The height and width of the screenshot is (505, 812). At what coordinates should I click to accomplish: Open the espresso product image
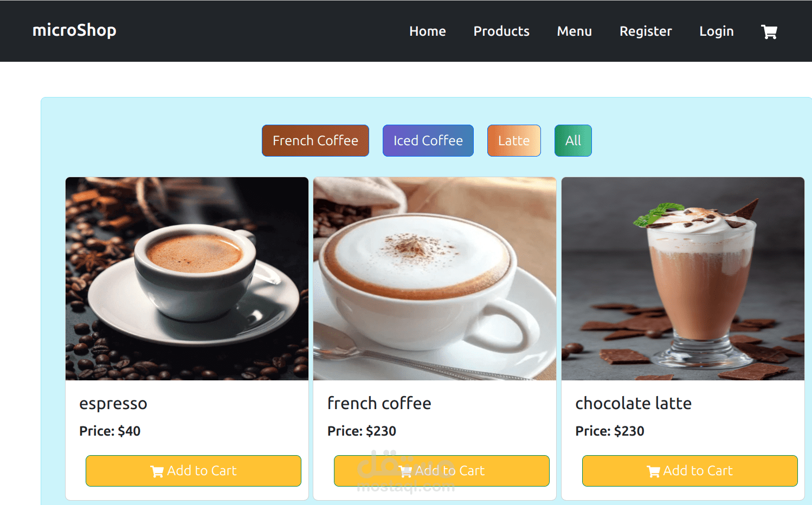click(187, 279)
